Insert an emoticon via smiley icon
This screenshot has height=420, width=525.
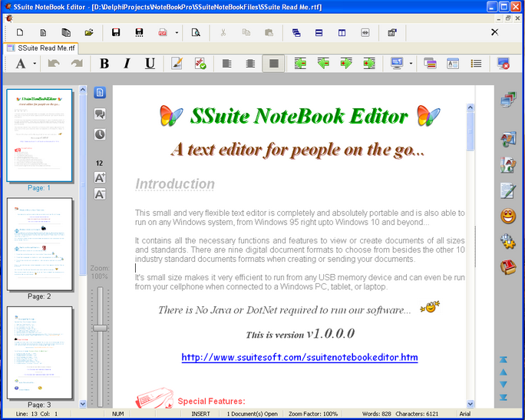point(508,216)
